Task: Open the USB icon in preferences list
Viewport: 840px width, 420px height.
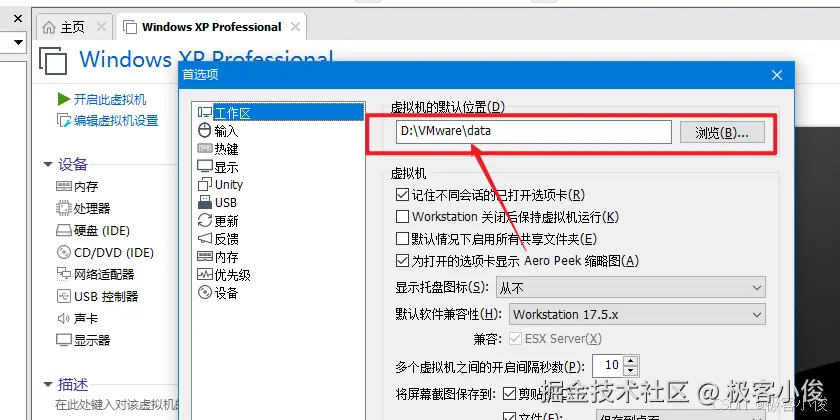Action: coord(205,202)
